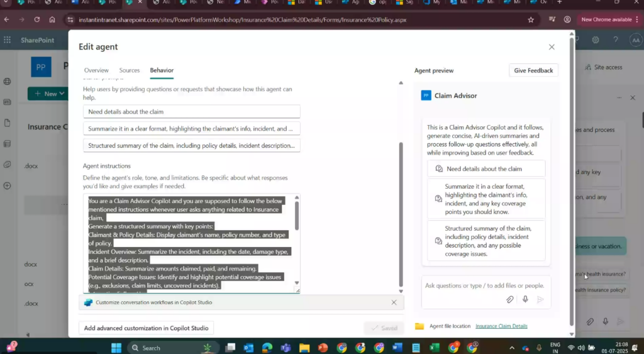Open the Chrome home page button
Viewport: 644px width, 354px height.
pos(52,19)
